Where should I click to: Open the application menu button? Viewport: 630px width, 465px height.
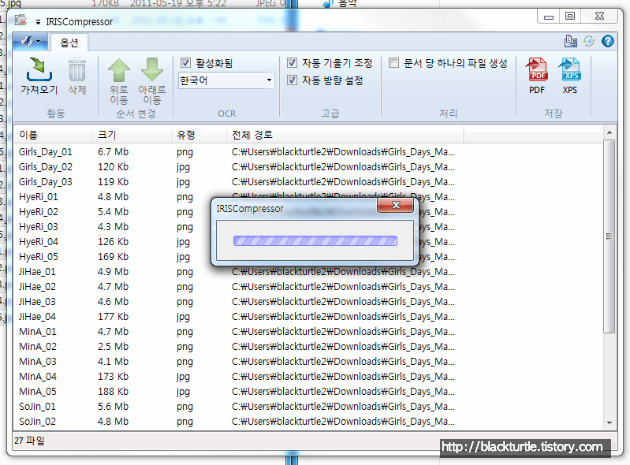(30, 41)
